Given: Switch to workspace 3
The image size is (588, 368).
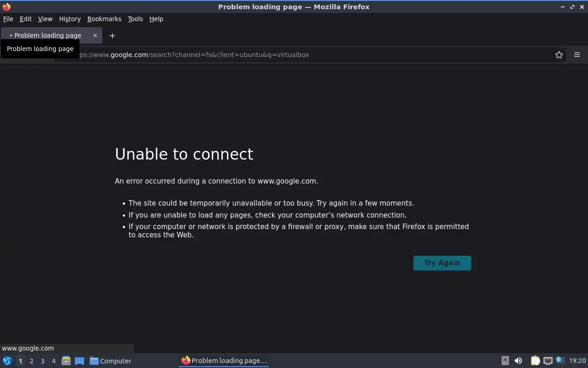Looking at the screenshot, I should [42, 361].
